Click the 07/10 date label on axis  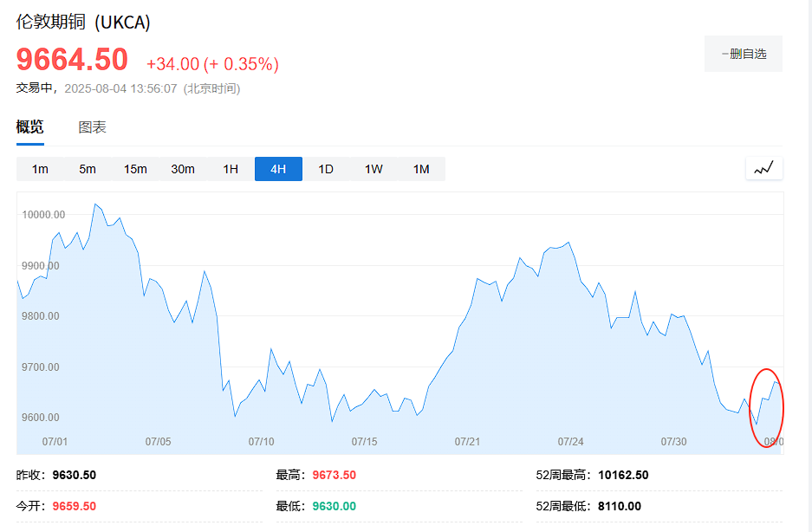261,442
